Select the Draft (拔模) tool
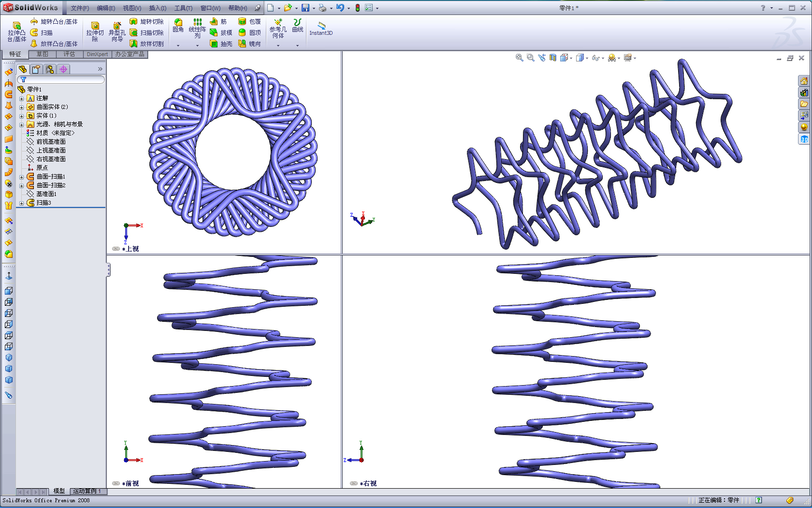Image resolution: width=812 pixels, height=508 pixels. (221, 33)
